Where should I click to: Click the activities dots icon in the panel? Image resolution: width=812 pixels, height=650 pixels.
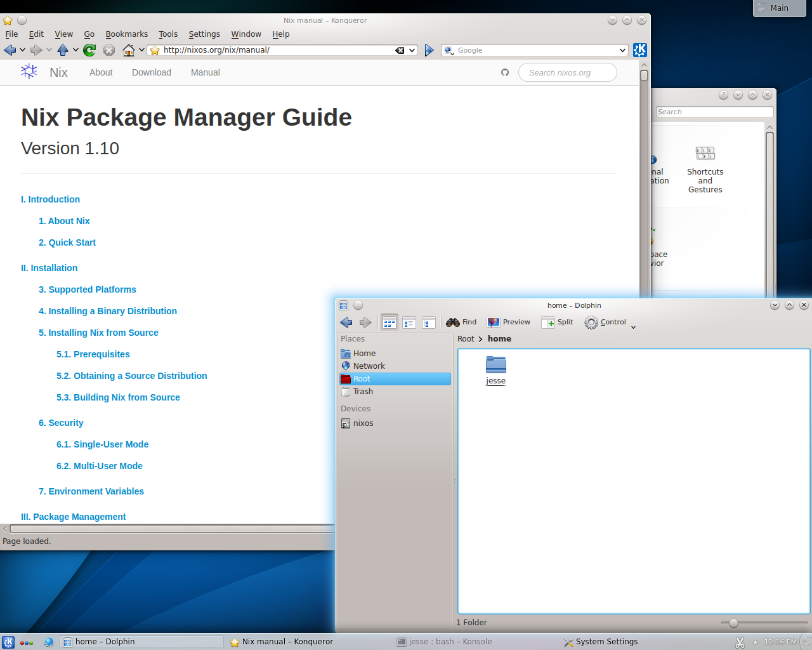(27, 642)
